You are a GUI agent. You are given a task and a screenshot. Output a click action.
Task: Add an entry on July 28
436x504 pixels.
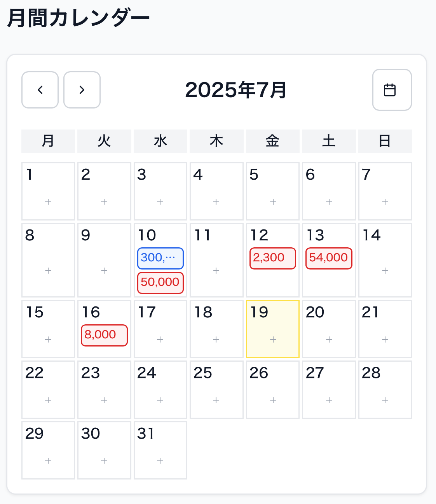click(x=385, y=400)
